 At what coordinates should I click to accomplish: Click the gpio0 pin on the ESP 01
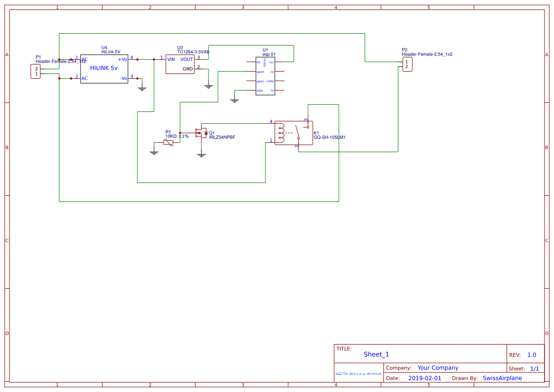260,72
